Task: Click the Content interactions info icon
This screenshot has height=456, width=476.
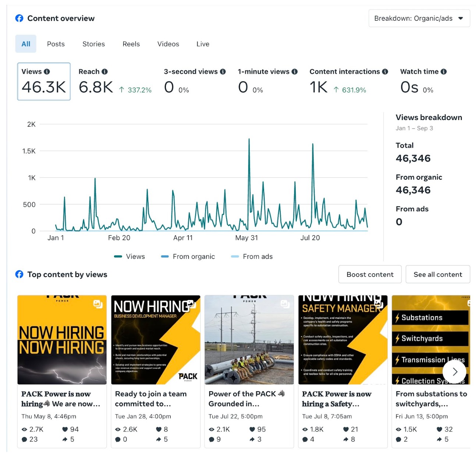Action: (x=385, y=72)
